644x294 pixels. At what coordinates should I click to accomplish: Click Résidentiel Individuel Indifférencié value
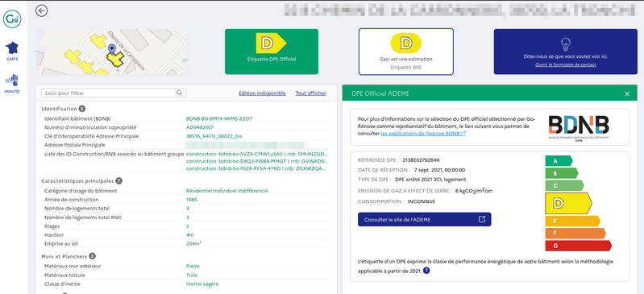click(x=226, y=191)
